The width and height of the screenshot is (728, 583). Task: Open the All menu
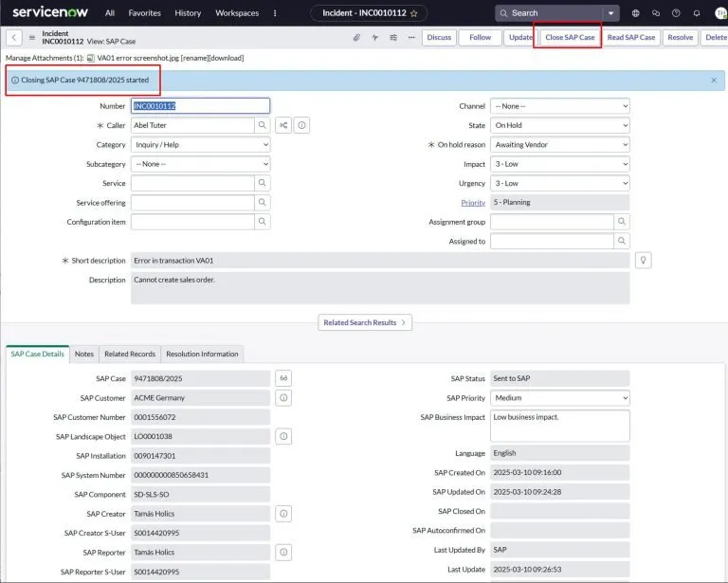pyautogui.click(x=110, y=13)
